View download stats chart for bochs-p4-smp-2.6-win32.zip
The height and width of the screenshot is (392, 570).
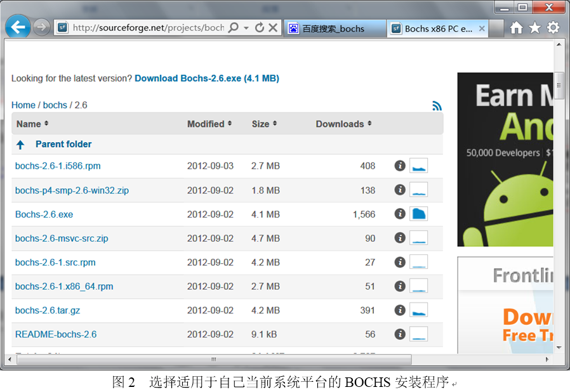click(418, 190)
